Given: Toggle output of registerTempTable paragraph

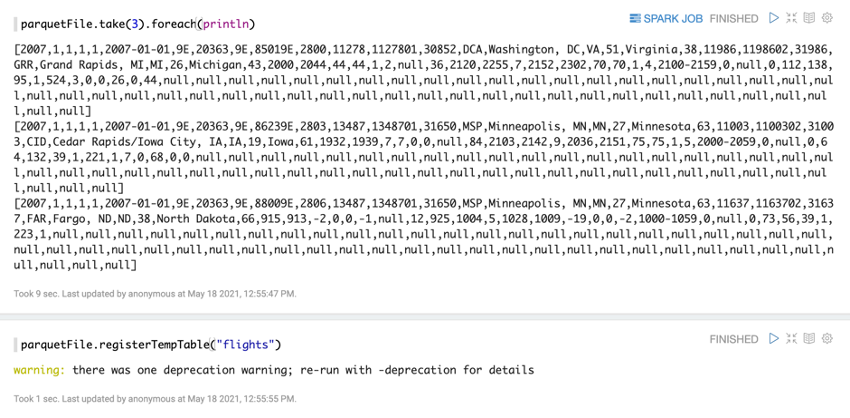Looking at the screenshot, I should tap(809, 339).
